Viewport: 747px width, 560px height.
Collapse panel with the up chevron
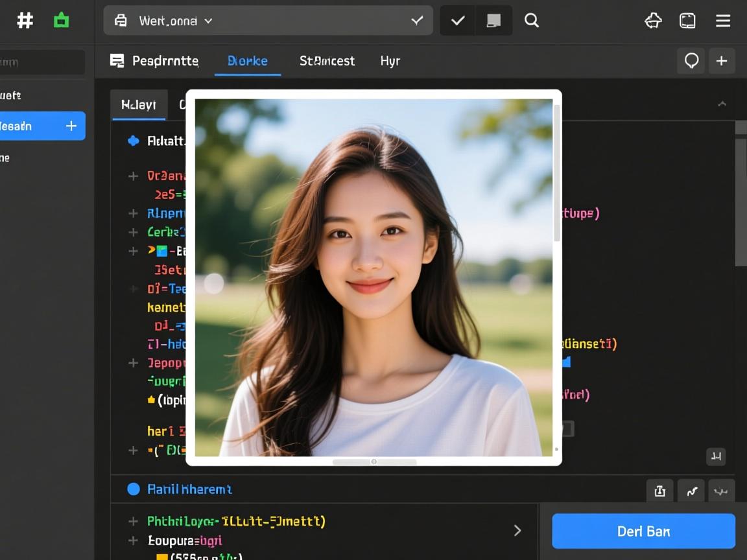(722, 104)
